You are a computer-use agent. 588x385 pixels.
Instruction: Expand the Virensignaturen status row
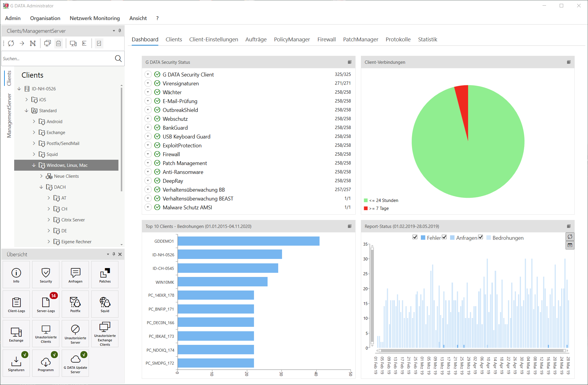148,83
